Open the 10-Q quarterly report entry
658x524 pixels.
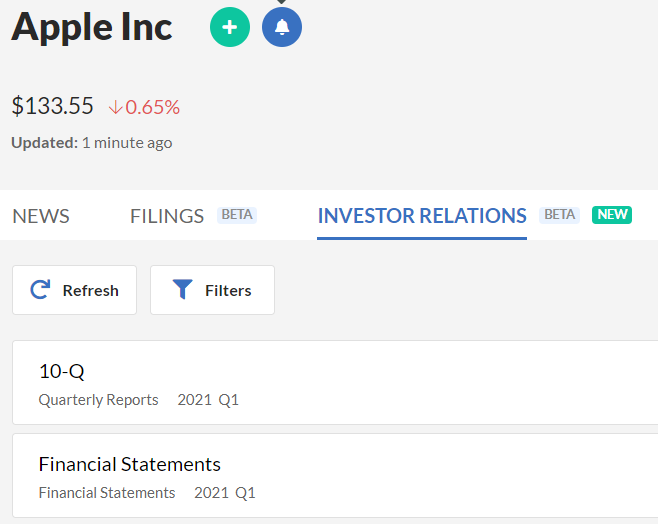335,383
